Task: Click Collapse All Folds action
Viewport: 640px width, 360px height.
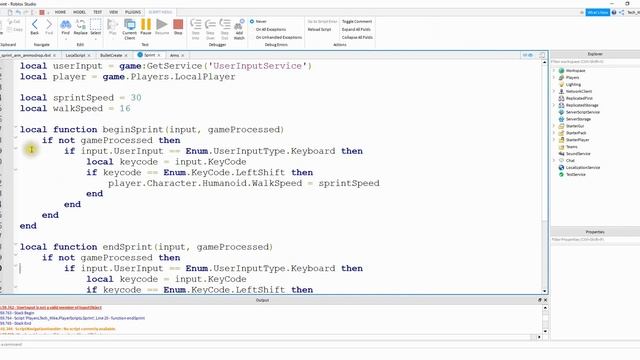Action: [357, 38]
